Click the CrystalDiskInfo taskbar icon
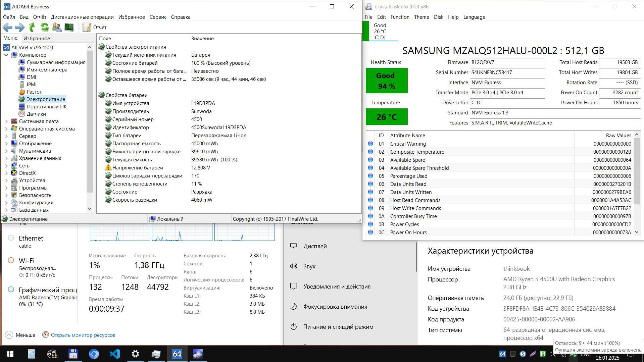 pos(198,354)
